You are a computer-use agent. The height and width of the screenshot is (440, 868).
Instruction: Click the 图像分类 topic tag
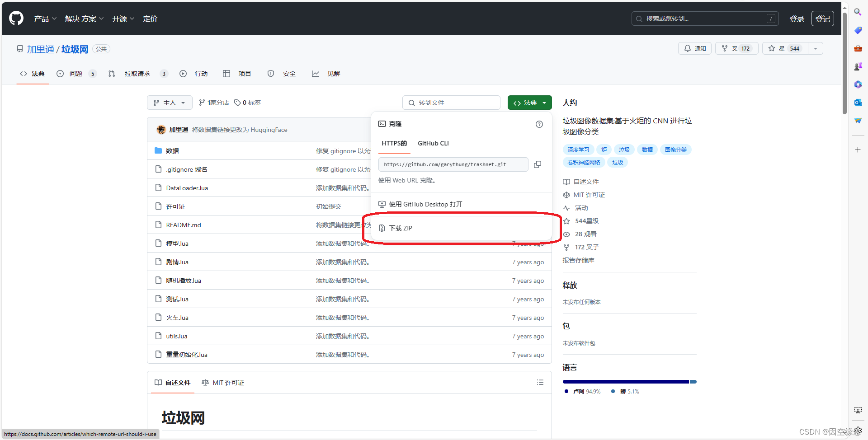click(675, 150)
